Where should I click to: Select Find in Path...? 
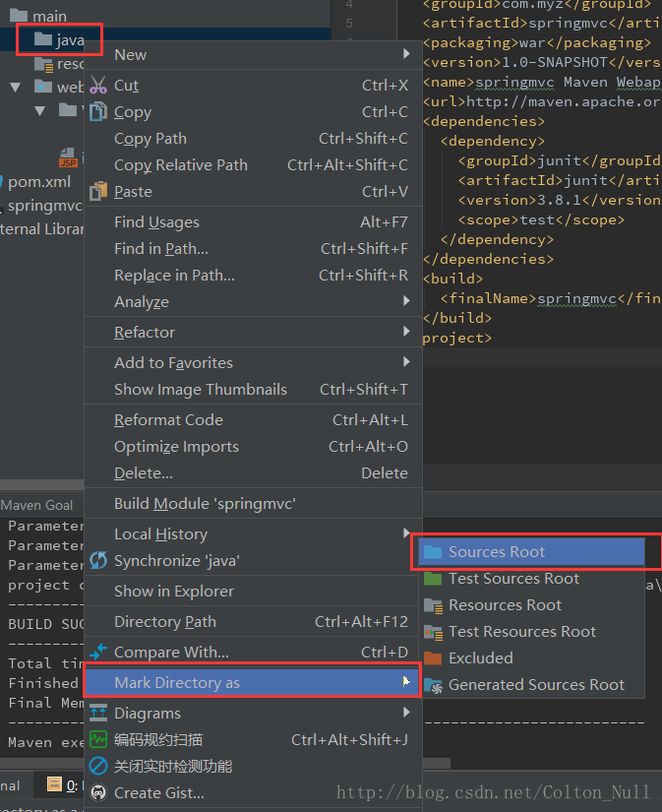pyautogui.click(x=253, y=249)
